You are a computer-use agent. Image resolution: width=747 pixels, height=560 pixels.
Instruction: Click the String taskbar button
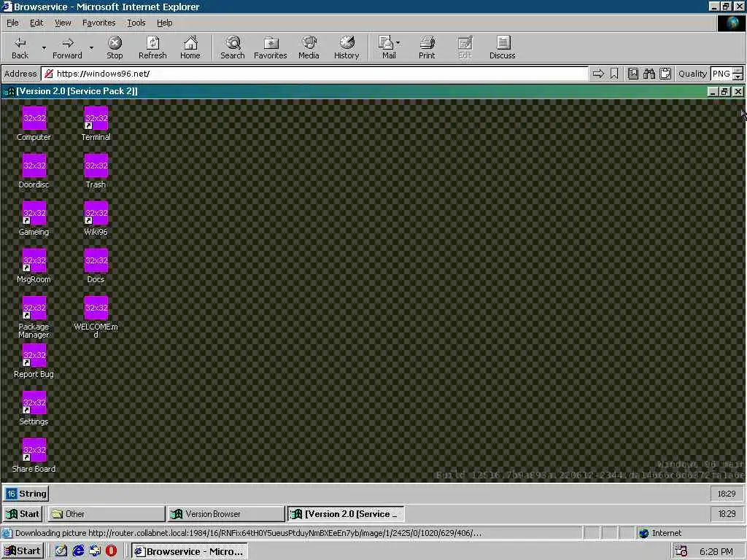(x=26, y=494)
